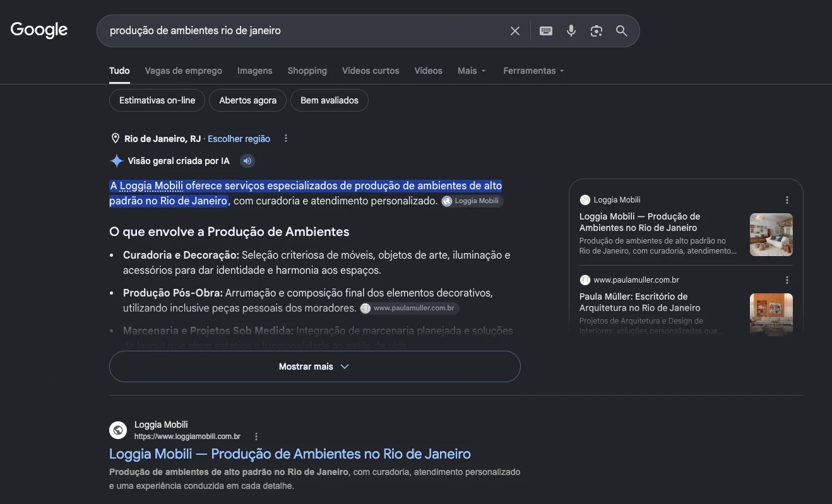Screen dimensions: 832x504
Task: Open the three-dot menu beside loggiamobili.com.br URL
Action: (x=256, y=437)
